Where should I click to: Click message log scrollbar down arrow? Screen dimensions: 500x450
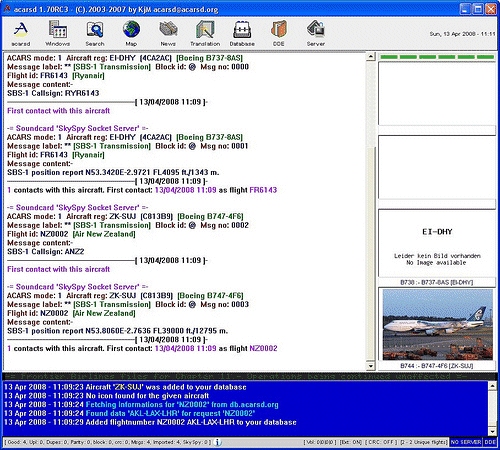(x=371, y=366)
